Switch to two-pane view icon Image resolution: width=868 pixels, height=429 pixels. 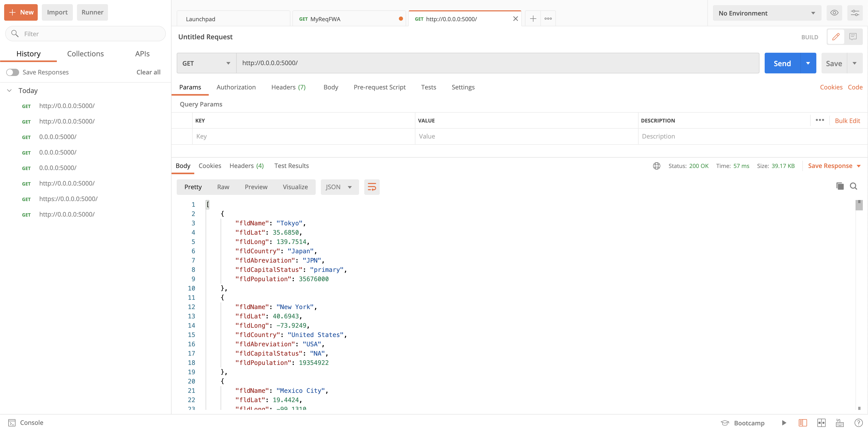pyautogui.click(x=821, y=423)
